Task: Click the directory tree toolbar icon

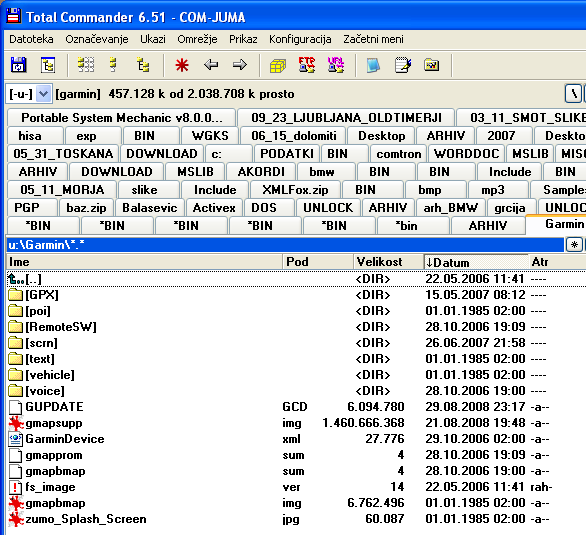Action: (x=48, y=65)
